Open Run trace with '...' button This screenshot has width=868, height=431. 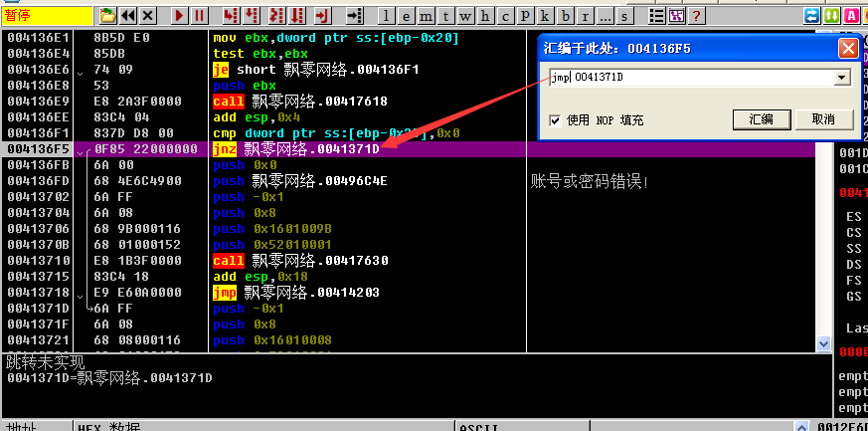point(605,16)
